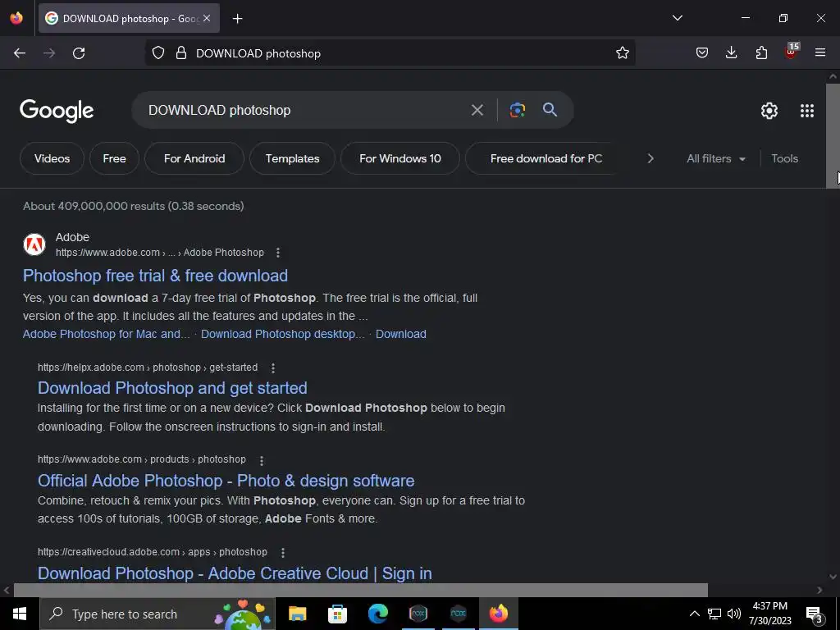Open File Explorer from the taskbar
This screenshot has height=630, width=840.
point(297,614)
